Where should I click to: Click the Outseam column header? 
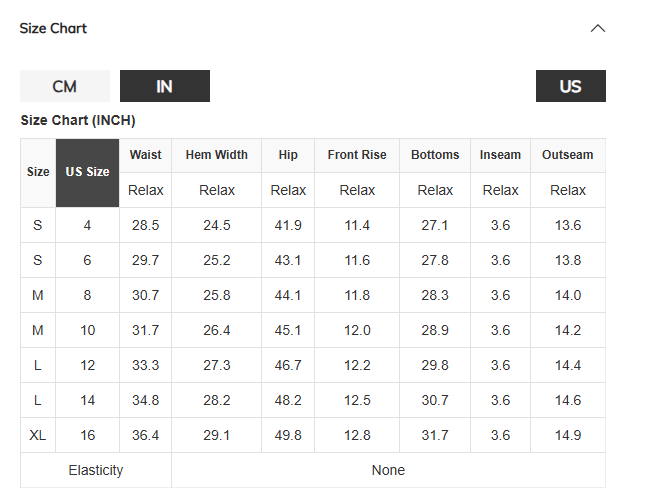click(x=568, y=155)
